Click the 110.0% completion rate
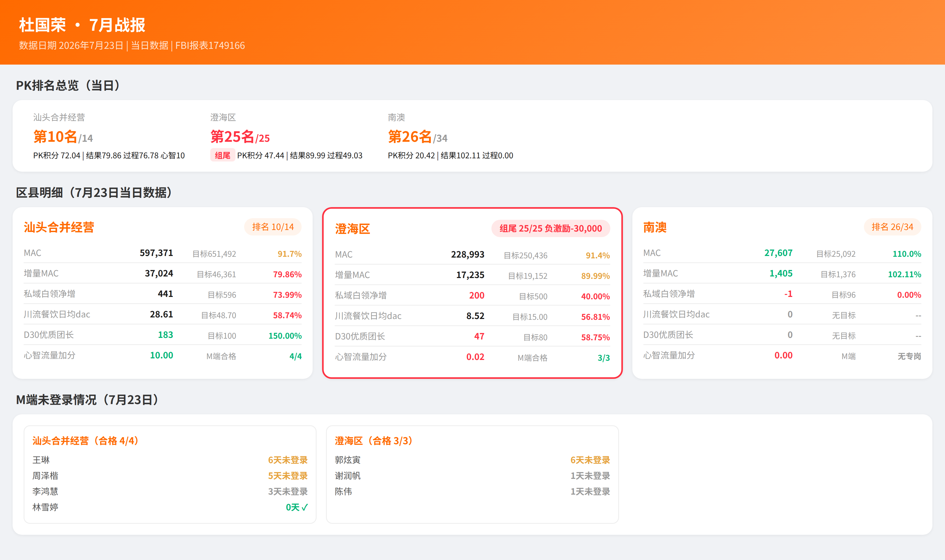 pyautogui.click(x=906, y=254)
